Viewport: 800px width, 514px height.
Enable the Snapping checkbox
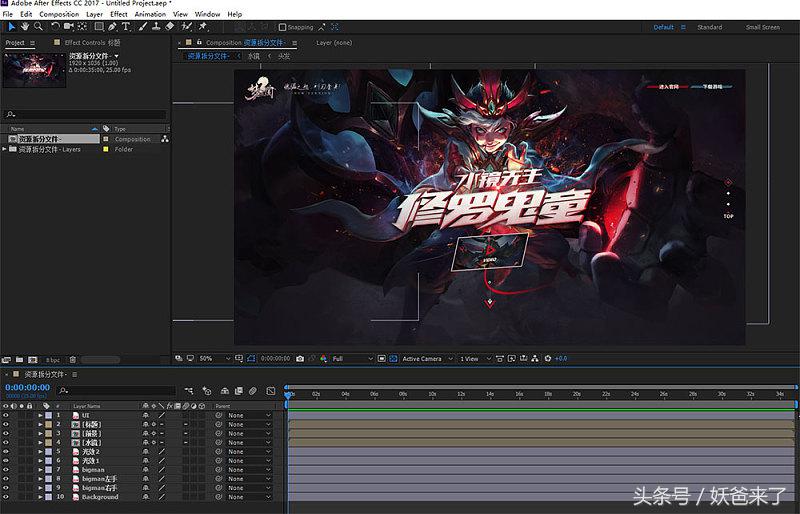(x=282, y=27)
